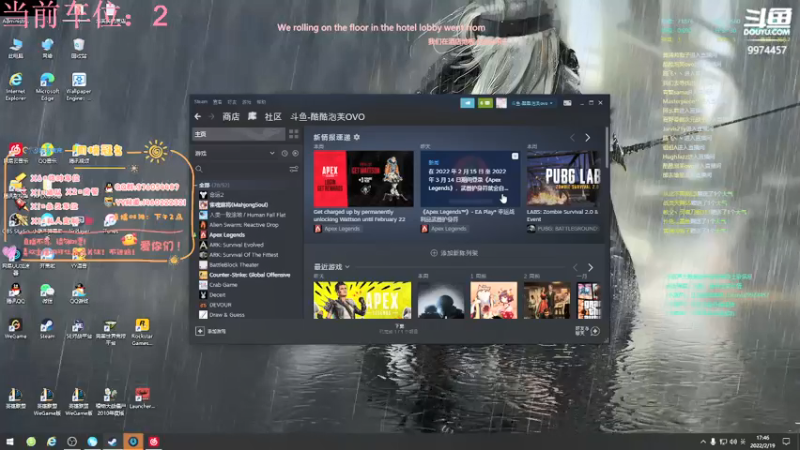Open the yellow Apex Legends recent game cover
The height and width of the screenshot is (450, 800).
362,300
